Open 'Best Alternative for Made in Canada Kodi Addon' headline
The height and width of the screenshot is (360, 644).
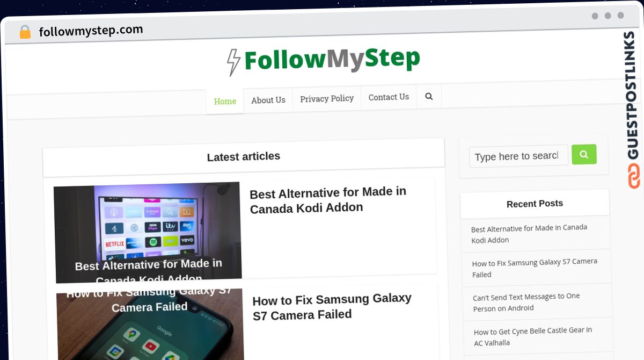coord(328,199)
